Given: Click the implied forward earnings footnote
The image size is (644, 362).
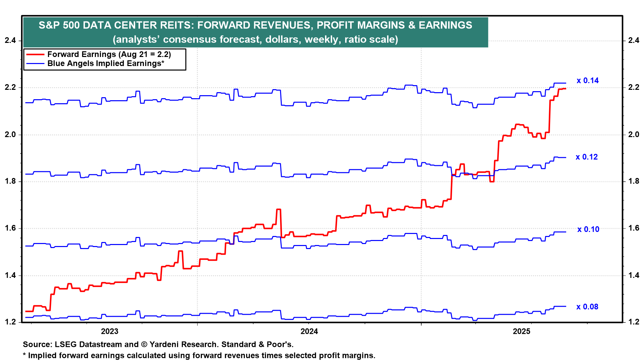Looking at the screenshot, I should 199,355.
